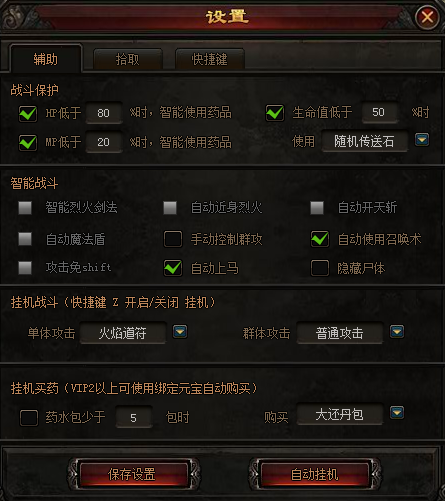Open the 大还丹包 purchase dropdown arrow
The height and width of the screenshot is (501, 445).
pos(397,413)
